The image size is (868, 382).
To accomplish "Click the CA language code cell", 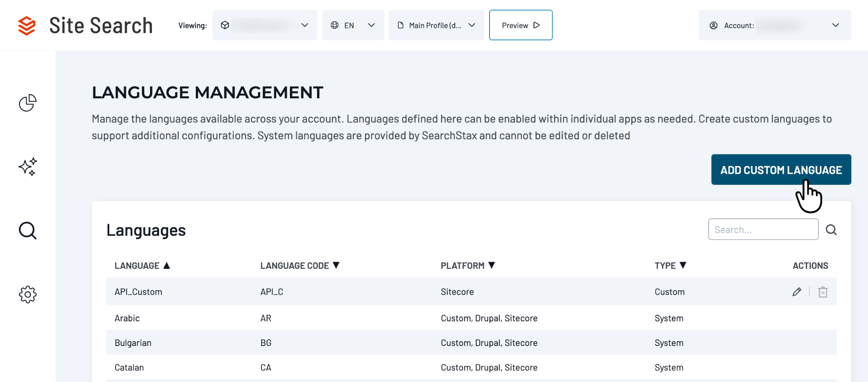I will (266, 367).
